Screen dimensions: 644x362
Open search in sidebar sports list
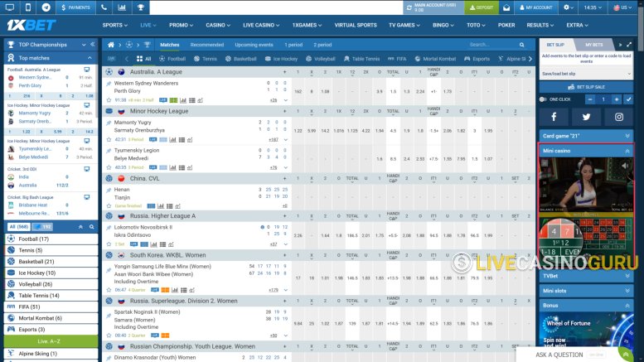[92, 226]
